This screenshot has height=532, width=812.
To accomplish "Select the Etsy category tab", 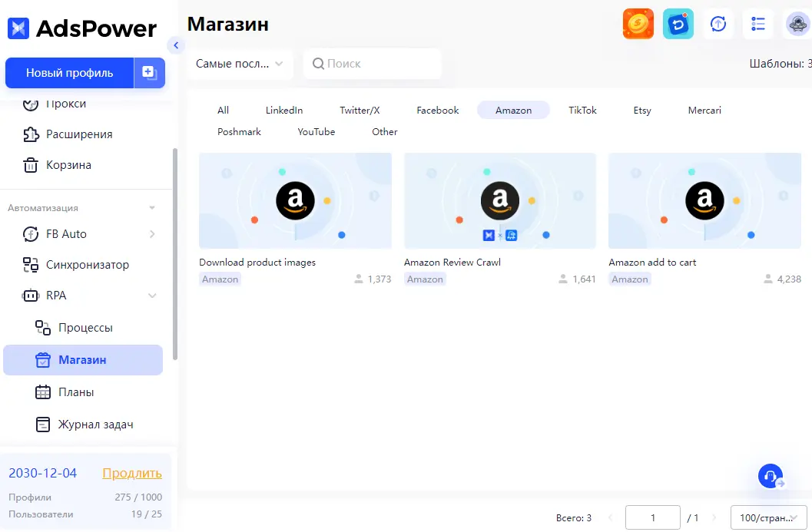I will click(x=642, y=111).
